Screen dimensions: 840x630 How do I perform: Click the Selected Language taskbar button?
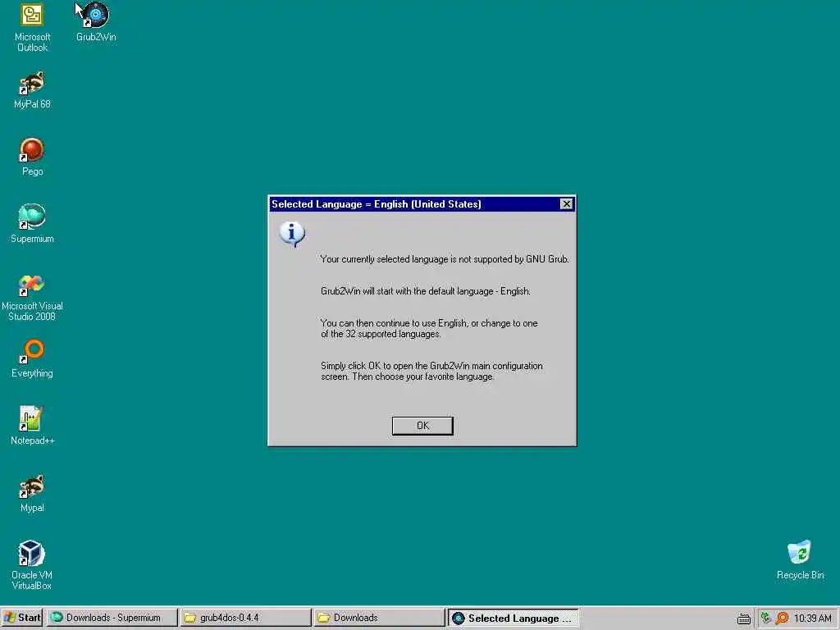coord(514,618)
